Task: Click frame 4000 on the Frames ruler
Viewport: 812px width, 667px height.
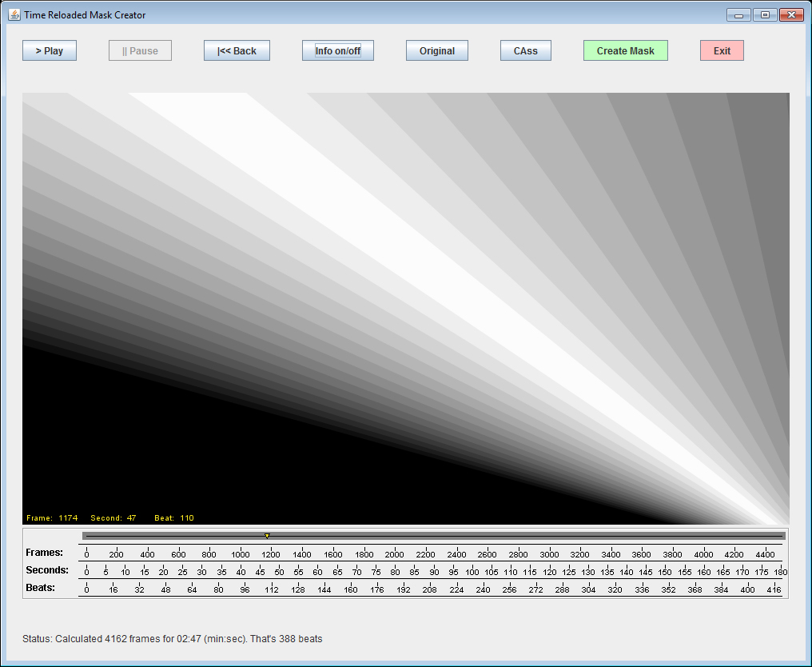Action: (703, 553)
